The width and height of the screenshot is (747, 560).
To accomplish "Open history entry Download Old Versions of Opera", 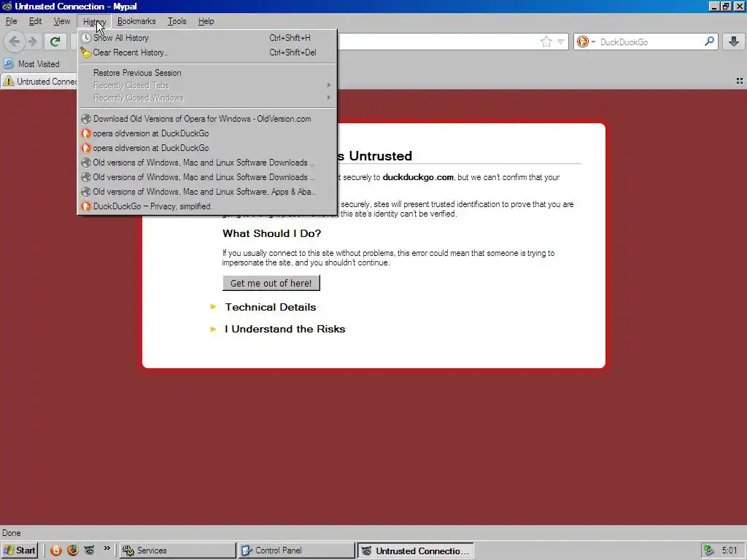I will pos(207,119).
